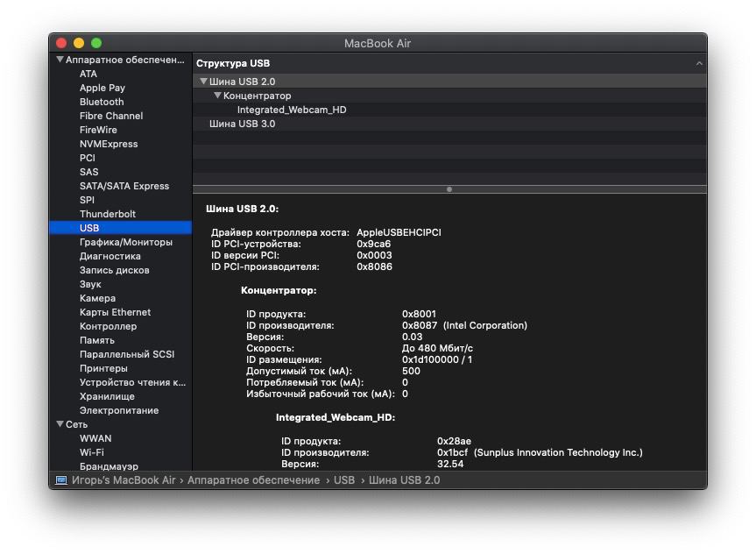Select Thunderbolt hardware category

point(108,214)
